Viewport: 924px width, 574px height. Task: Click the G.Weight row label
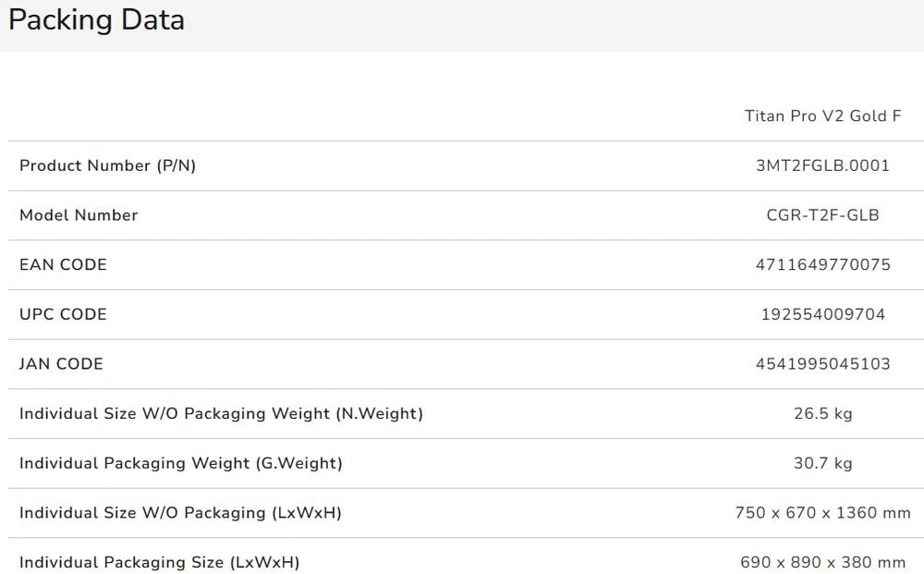click(x=181, y=463)
